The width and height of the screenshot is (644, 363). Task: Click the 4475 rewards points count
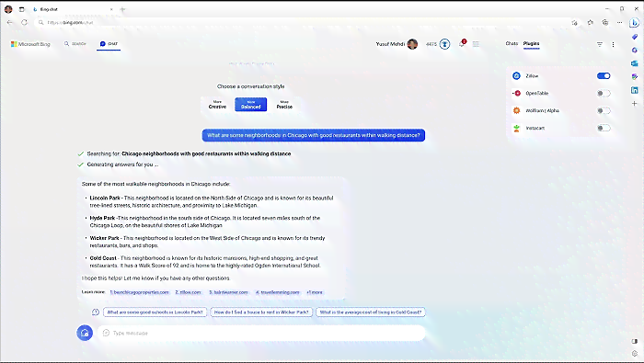(x=431, y=44)
